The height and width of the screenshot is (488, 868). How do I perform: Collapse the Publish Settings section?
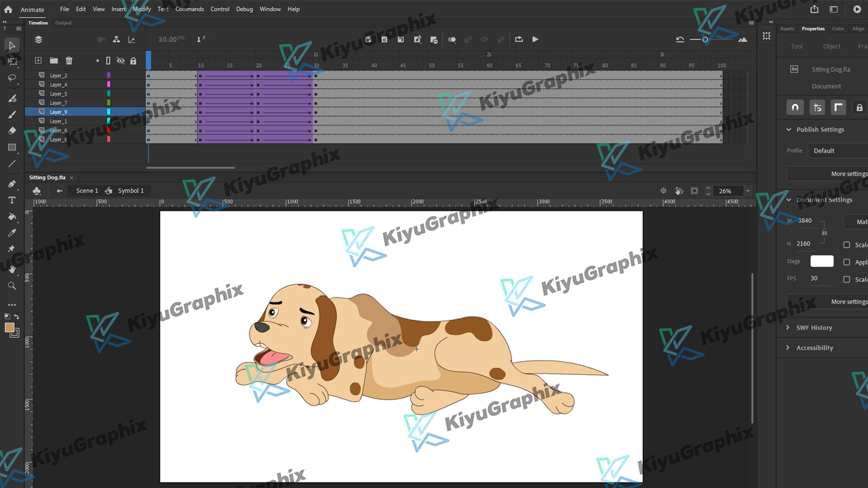coord(789,129)
